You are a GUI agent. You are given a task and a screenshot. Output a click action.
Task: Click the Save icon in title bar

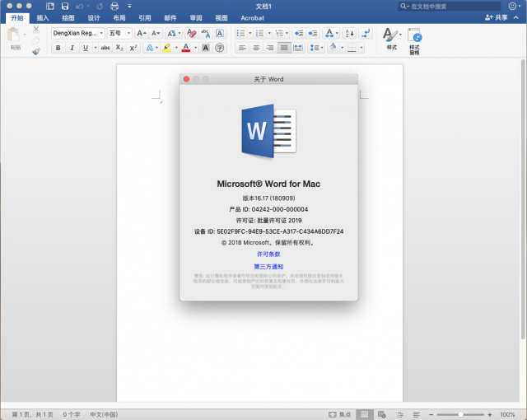[x=65, y=6]
